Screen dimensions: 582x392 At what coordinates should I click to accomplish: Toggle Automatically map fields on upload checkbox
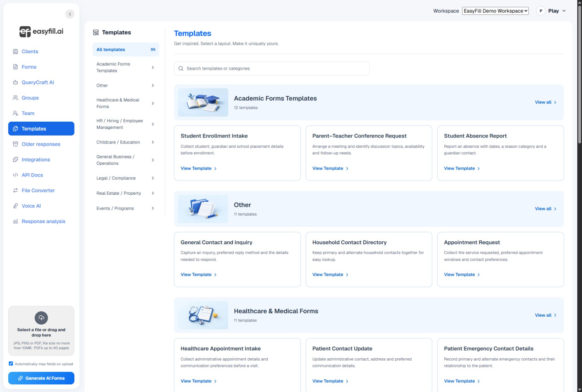pyautogui.click(x=11, y=364)
